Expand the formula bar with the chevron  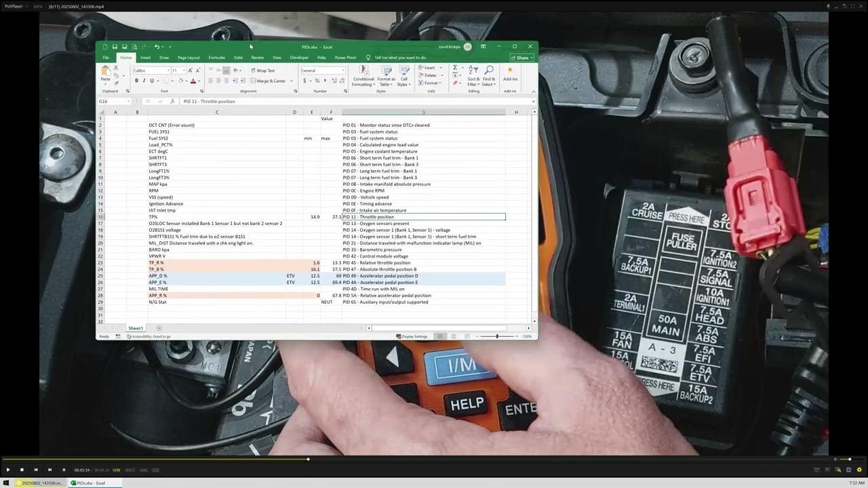click(533, 102)
